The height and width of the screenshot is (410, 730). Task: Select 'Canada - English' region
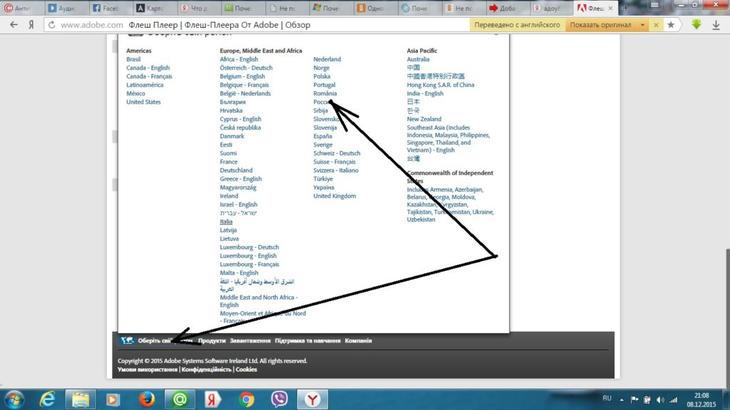point(148,68)
